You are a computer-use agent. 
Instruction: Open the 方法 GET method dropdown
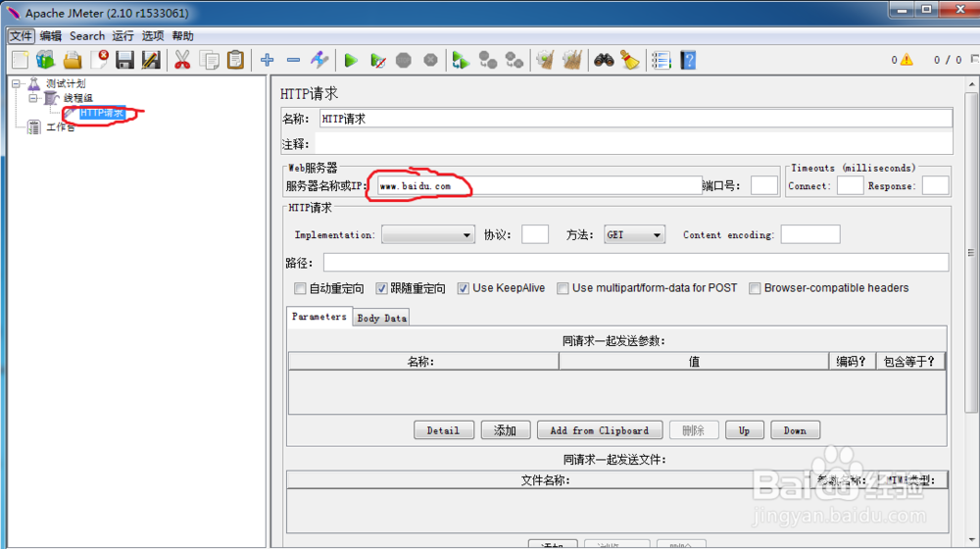click(634, 234)
